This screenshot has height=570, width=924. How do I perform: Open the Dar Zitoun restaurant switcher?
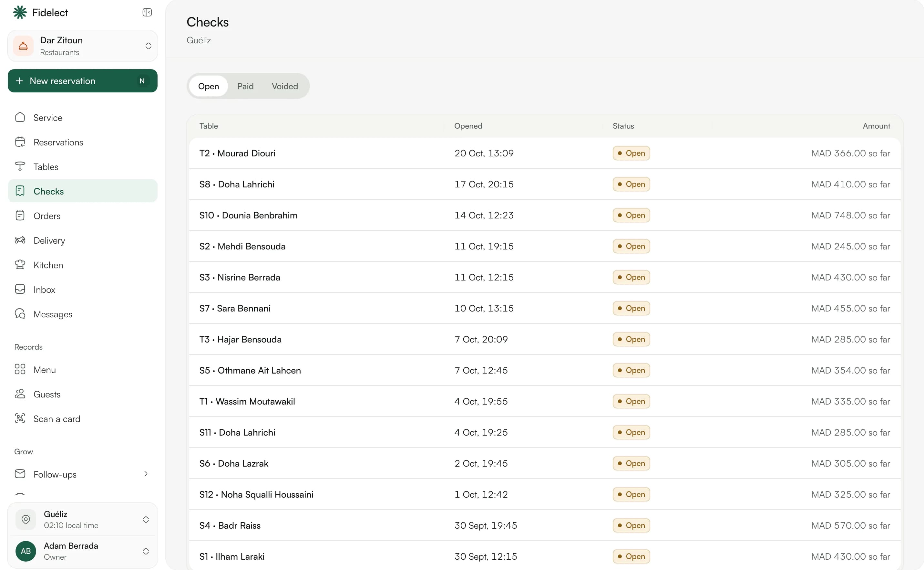pyautogui.click(x=83, y=46)
